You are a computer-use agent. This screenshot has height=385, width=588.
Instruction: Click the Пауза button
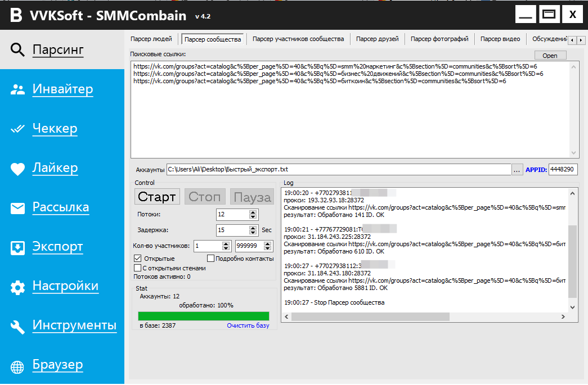(252, 197)
